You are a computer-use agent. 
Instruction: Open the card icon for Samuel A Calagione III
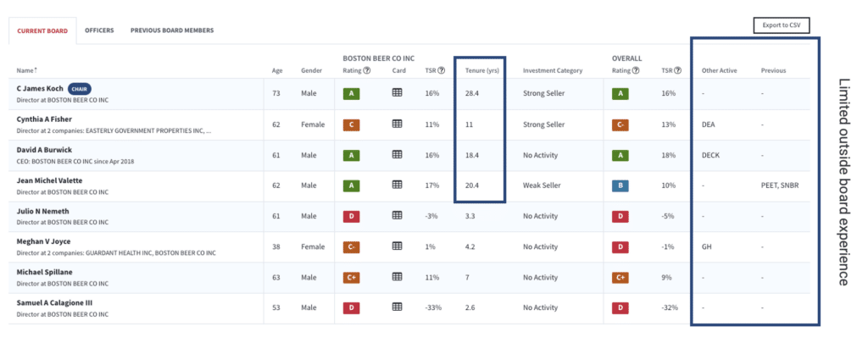(397, 307)
